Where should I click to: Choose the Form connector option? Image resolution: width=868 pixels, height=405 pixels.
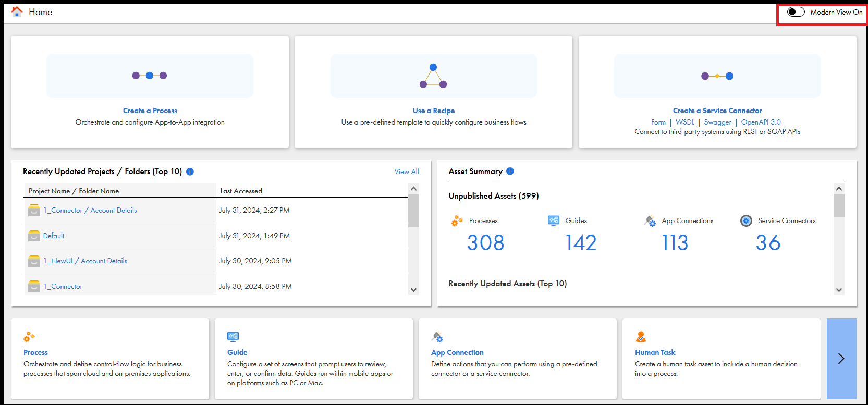(658, 122)
